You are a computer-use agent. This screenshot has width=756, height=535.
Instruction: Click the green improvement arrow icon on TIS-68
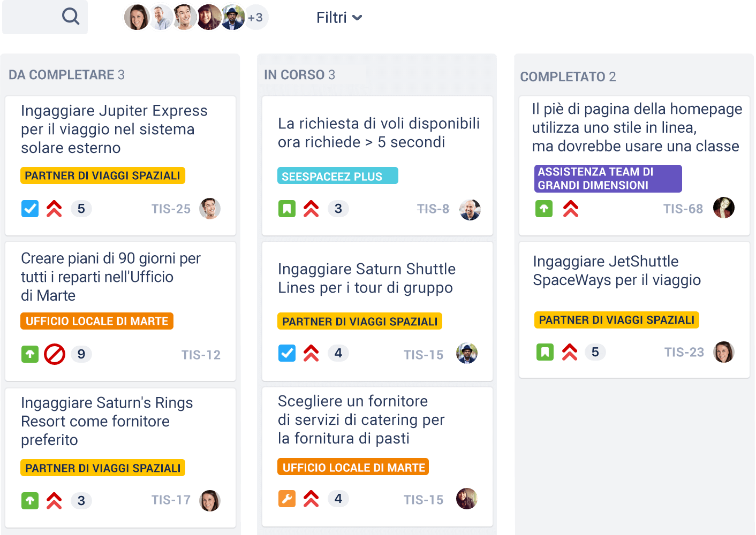point(544,209)
